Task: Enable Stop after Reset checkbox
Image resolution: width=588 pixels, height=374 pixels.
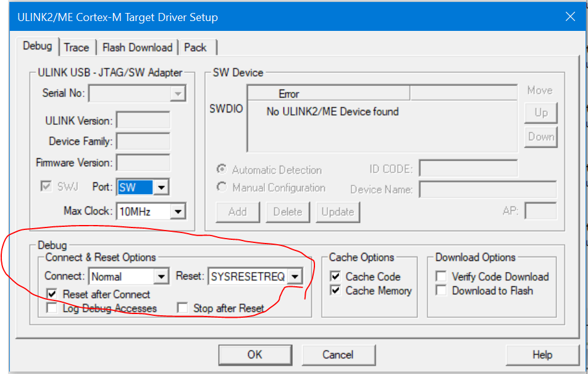Action: (x=183, y=308)
